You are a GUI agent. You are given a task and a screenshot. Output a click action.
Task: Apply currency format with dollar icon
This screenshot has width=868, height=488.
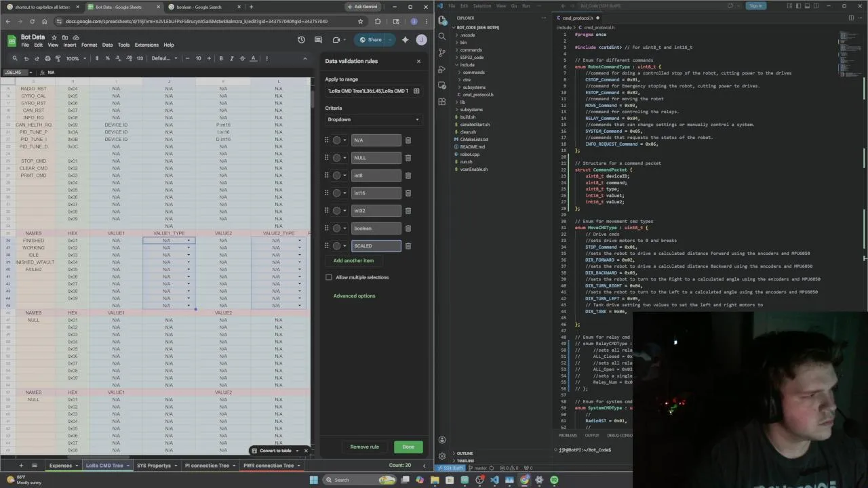97,58
